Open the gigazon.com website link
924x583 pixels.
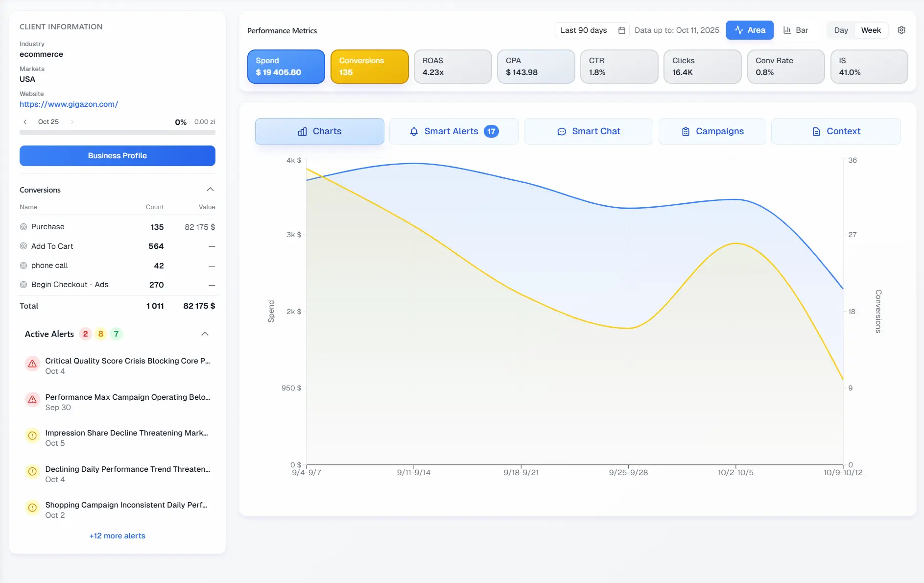69,104
